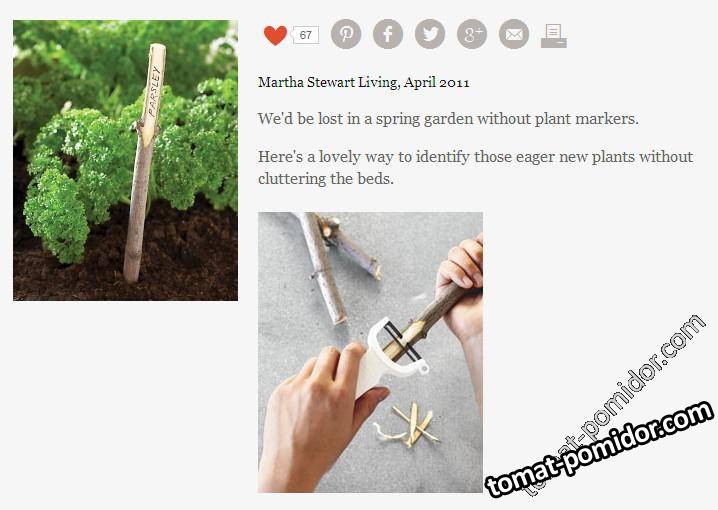The height and width of the screenshot is (510, 718).
Task: Click the PARSLEY label on the stick
Action: (x=153, y=91)
